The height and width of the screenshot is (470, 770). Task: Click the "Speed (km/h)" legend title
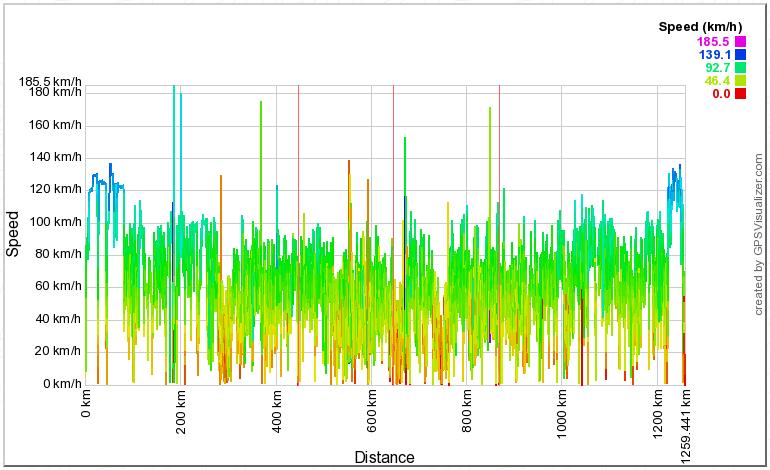tap(702, 27)
